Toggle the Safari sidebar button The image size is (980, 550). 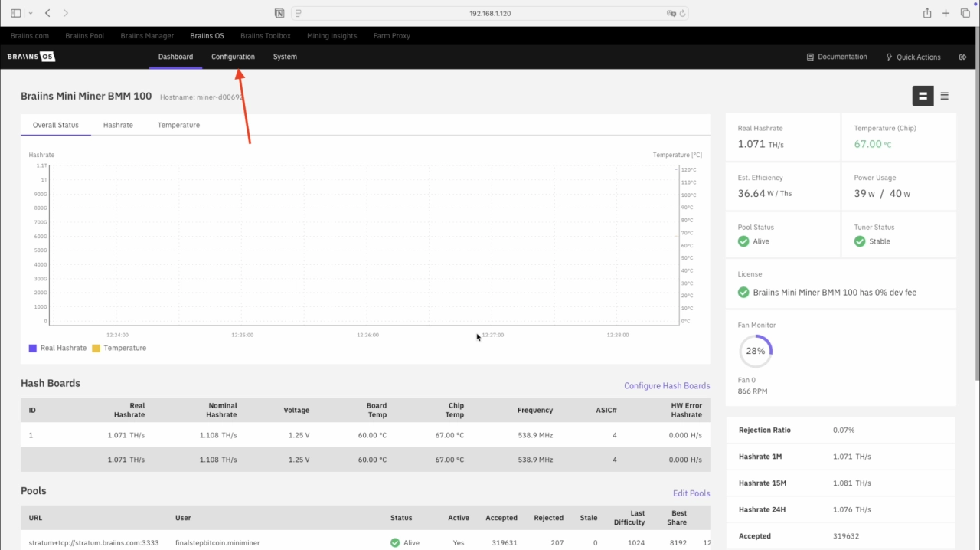pos(16,13)
